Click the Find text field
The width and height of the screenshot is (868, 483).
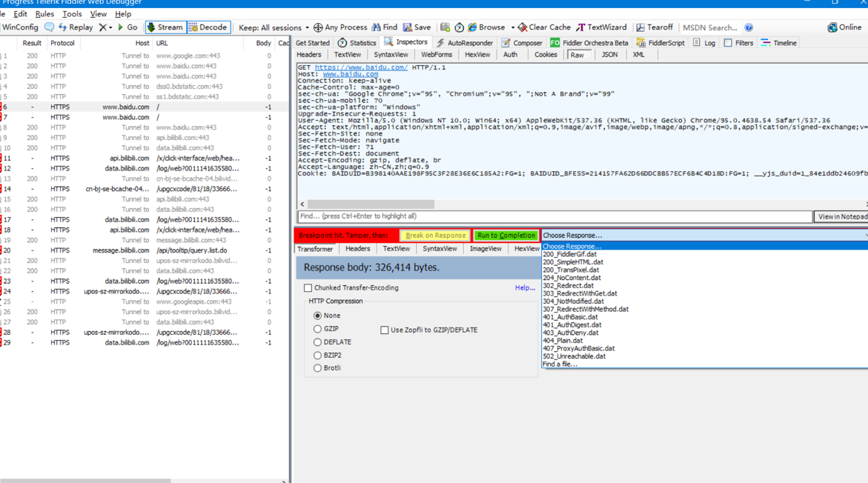554,216
